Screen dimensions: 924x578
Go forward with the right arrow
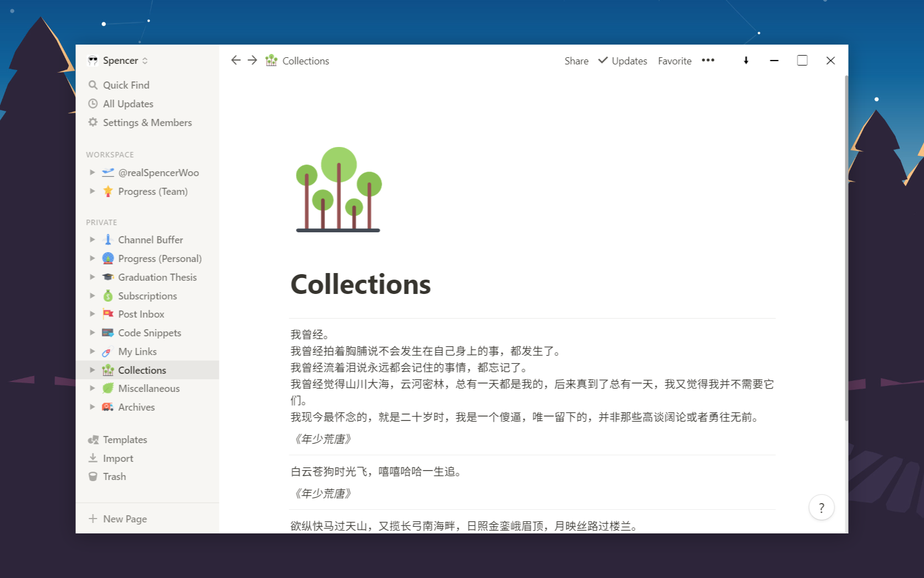click(252, 60)
